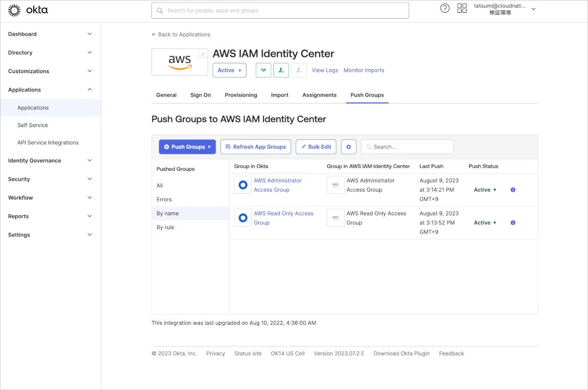Click info icon for AWS Read Only Access Group
The width and height of the screenshot is (588, 390).
pyautogui.click(x=513, y=223)
